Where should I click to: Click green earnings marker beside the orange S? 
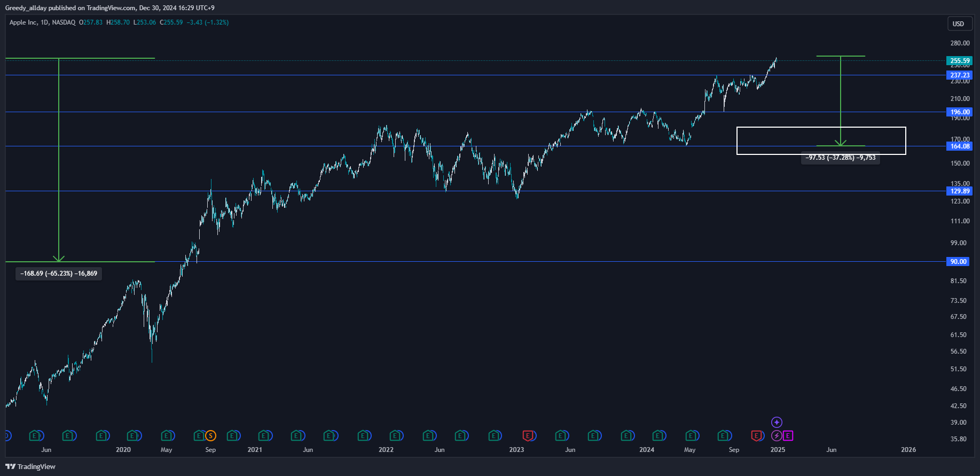(199, 436)
